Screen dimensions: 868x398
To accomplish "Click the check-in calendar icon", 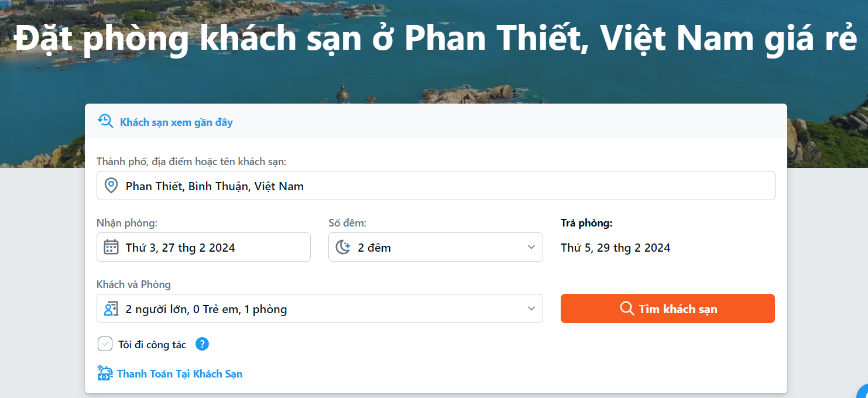I will [111, 247].
